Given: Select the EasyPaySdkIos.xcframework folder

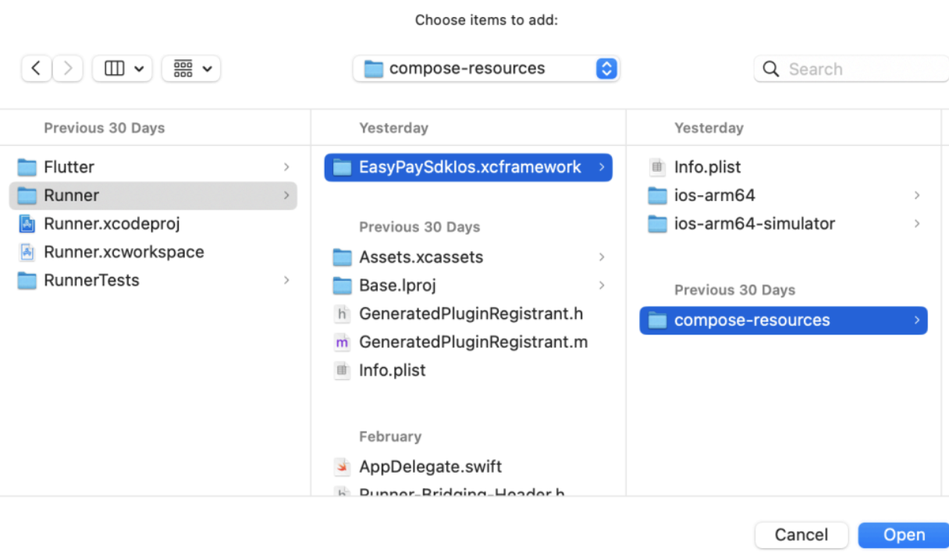Looking at the screenshot, I should click(x=468, y=168).
